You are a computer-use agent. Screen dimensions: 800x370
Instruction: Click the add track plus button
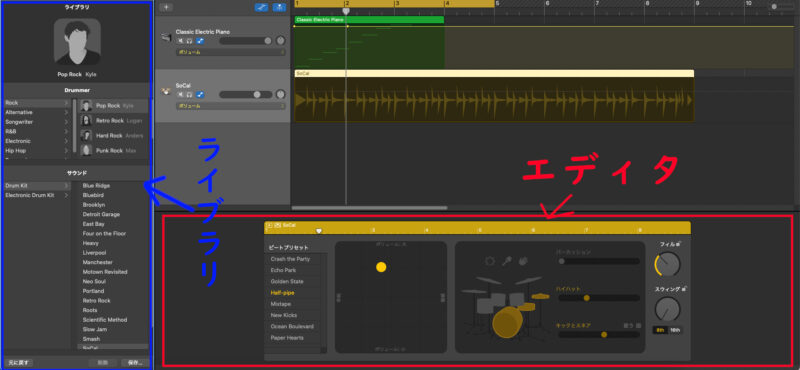pyautogui.click(x=166, y=7)
